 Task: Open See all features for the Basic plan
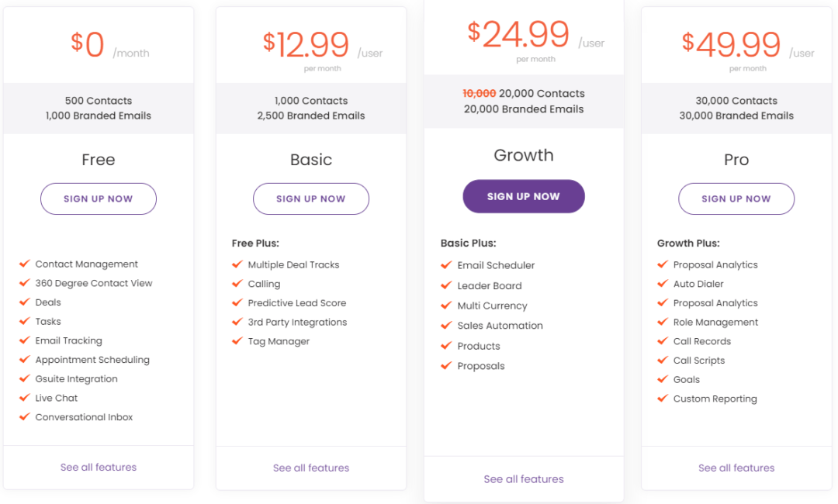pyautogui.click(x=310, y=468)
